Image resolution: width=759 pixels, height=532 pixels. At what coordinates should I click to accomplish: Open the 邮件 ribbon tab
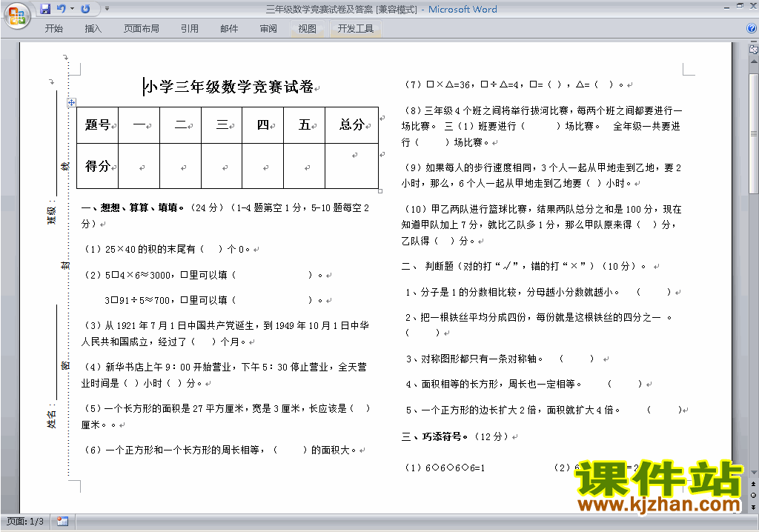229,29
